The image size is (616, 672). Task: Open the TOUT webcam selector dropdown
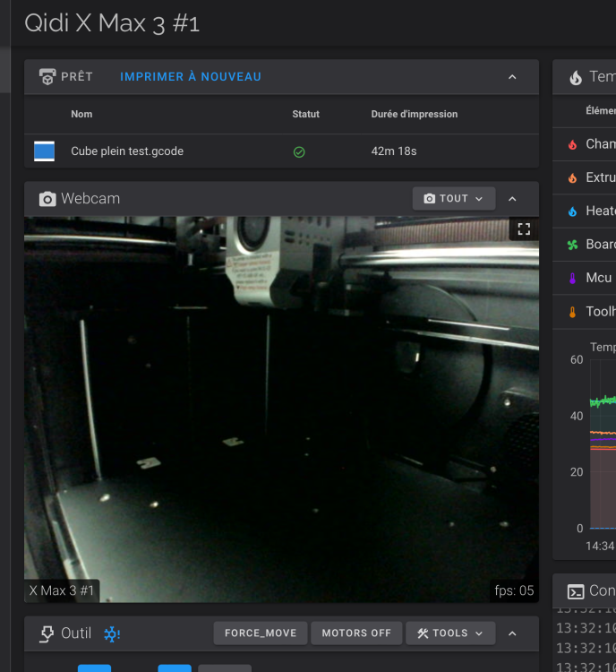click(x=454, y=198)
